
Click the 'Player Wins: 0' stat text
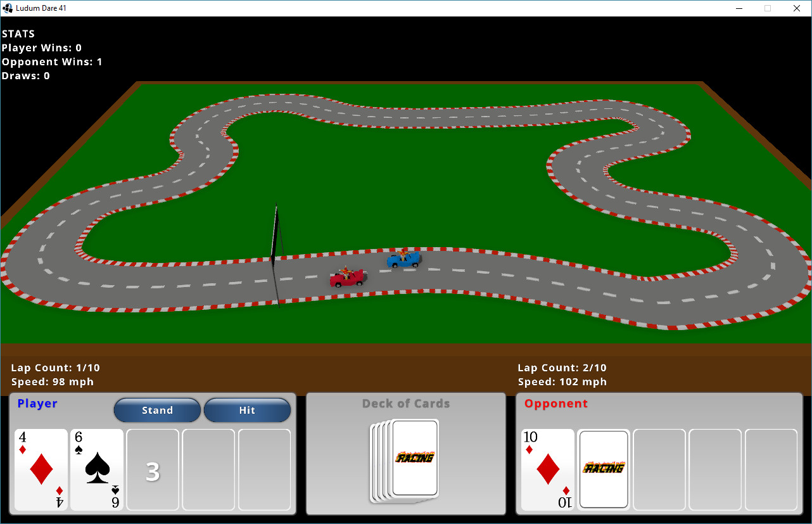[42, 48]
